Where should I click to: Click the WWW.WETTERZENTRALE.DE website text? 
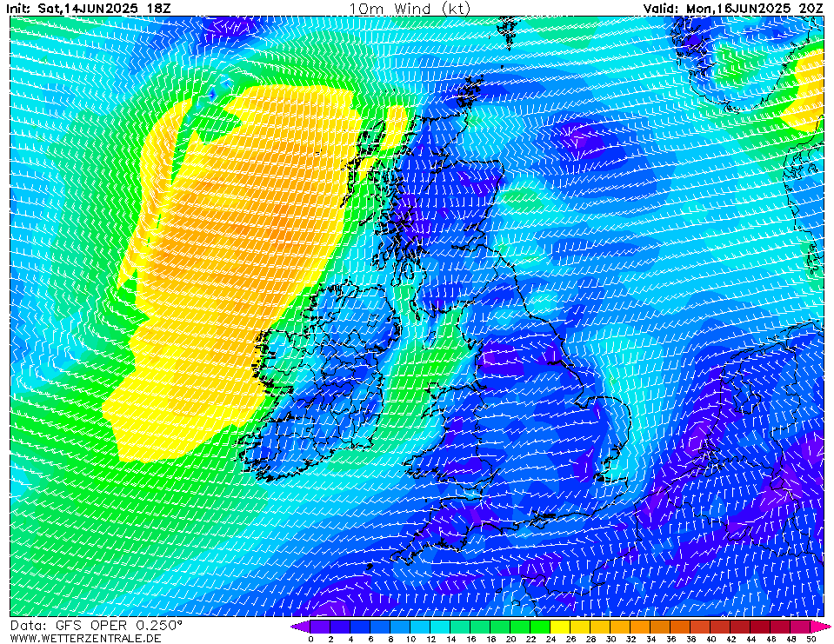tap(85, 638)
